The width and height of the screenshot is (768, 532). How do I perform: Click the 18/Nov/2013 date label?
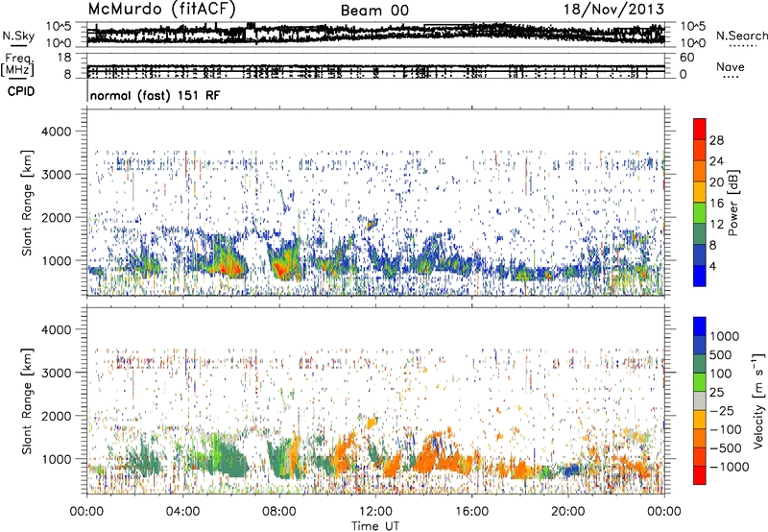pos(613,9)
